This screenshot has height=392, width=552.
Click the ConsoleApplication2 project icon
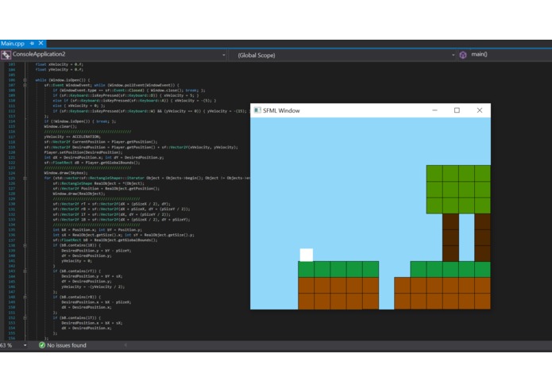[6, 55]
